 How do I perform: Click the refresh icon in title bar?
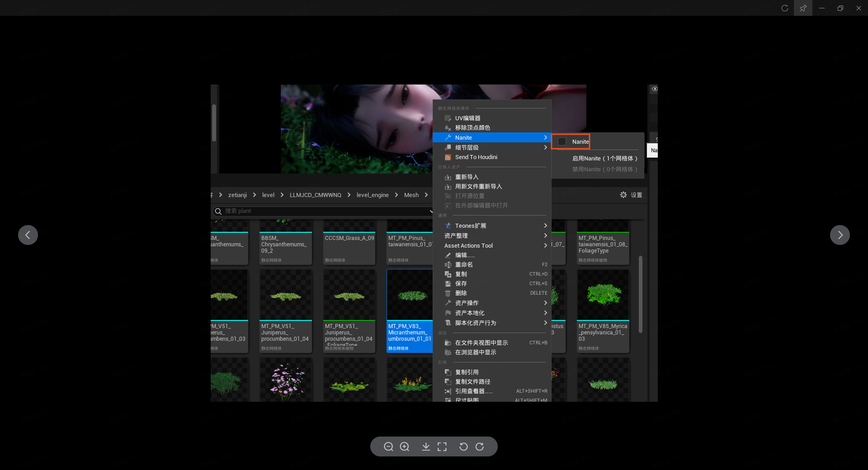click(x=785, y=8)
